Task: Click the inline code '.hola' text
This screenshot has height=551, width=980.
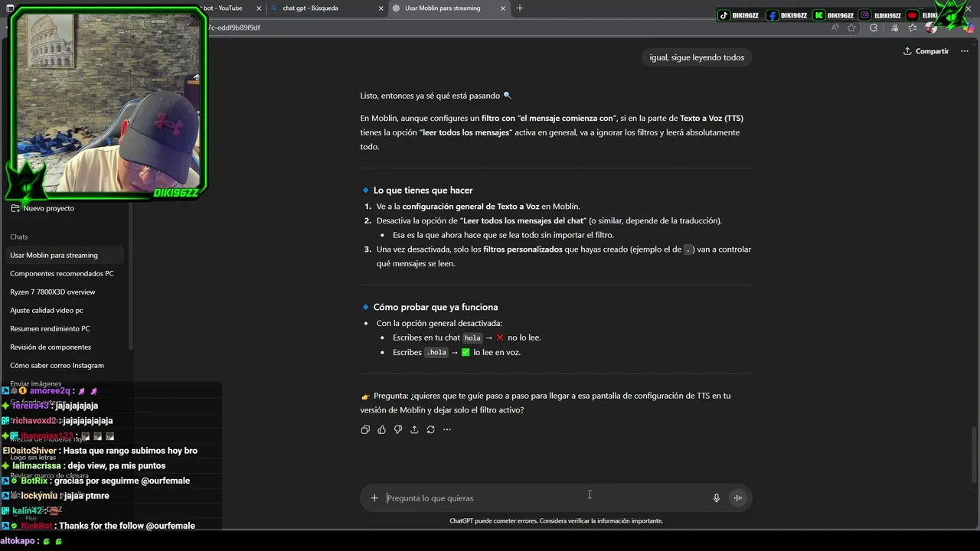Action: [x=436, y=353]
